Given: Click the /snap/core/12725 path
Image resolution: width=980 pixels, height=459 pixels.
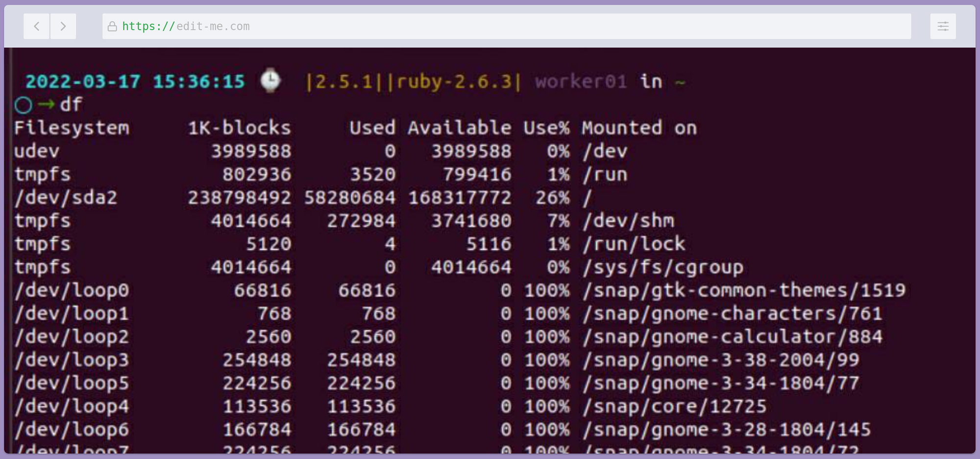Looking at the screenshot, I should click(x=675, y=407).
